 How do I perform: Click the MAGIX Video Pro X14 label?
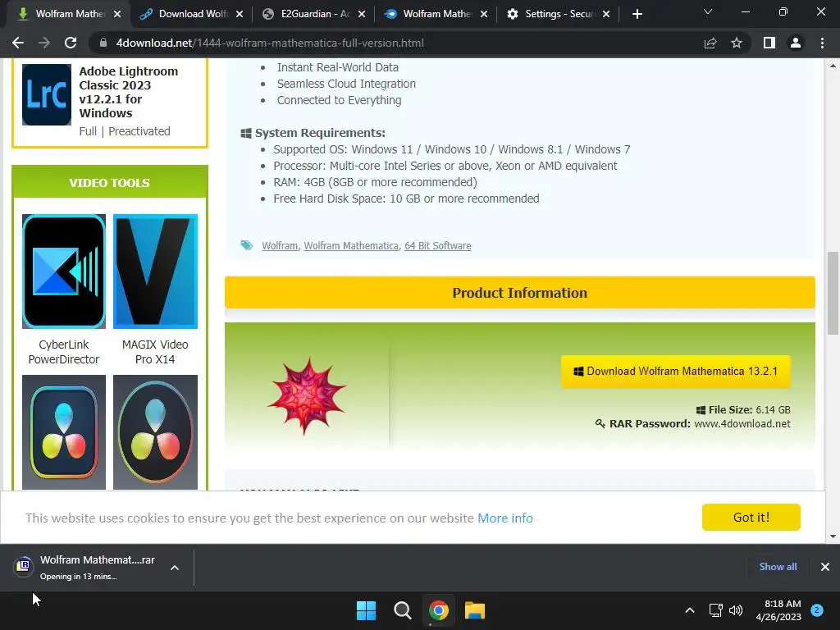(x=155, y=352)
